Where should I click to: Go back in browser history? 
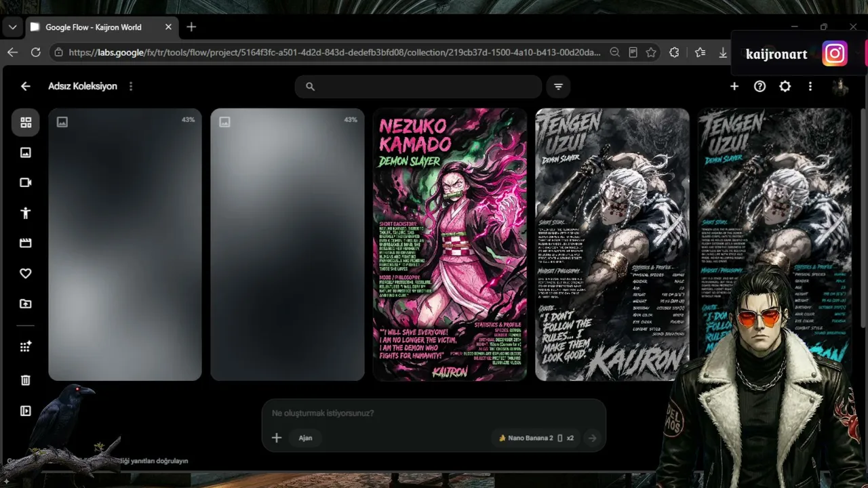[12, 52]
